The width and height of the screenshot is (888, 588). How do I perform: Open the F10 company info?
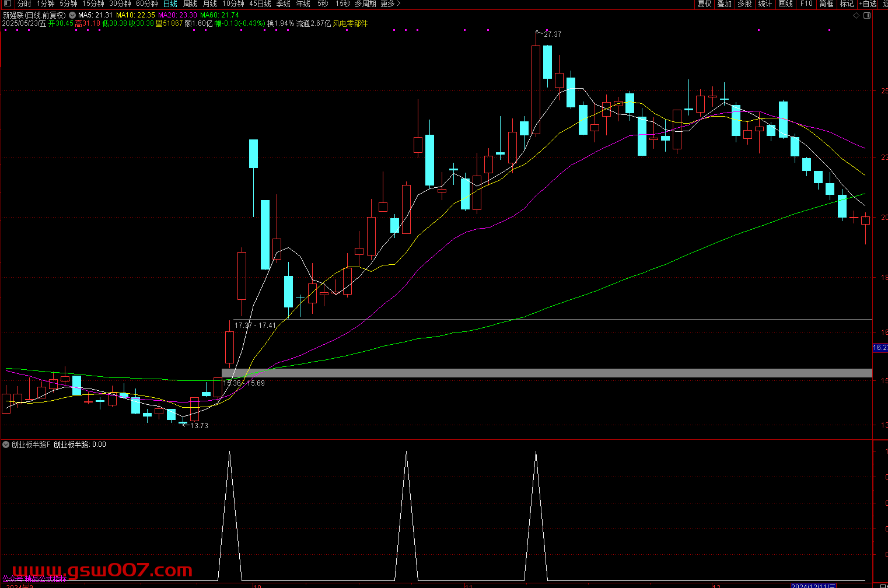tap(806, 3)
